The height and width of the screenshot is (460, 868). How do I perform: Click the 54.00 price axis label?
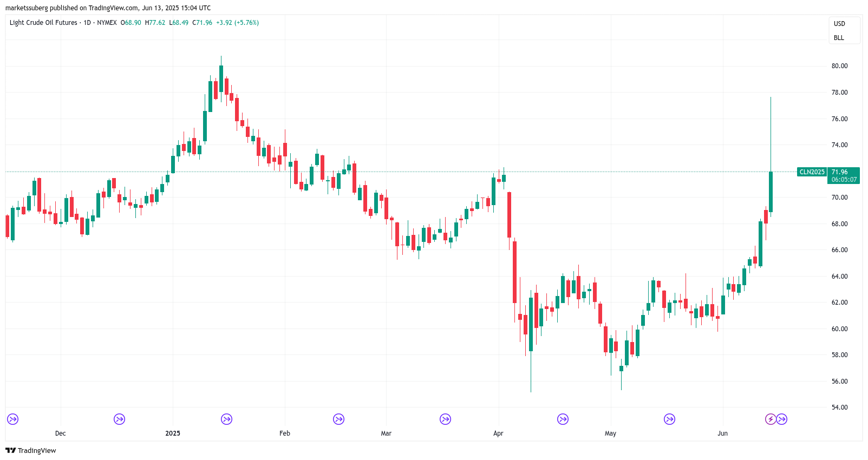[x=839, y=408]
